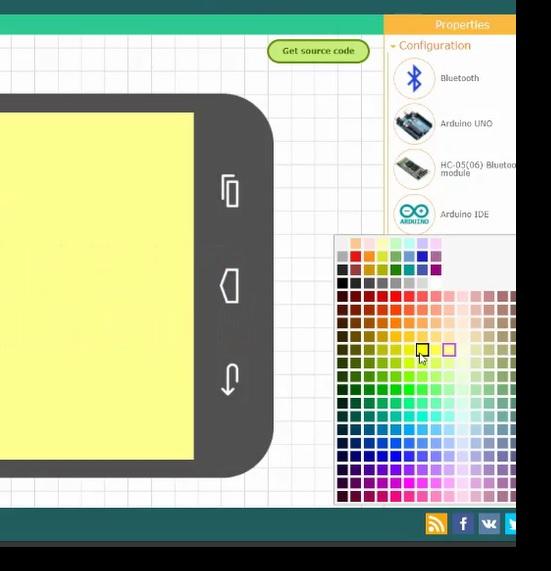Choose the gray swatch starting second row
The height and width of the screenshot is (571, 551).
[x=342, y=256]
